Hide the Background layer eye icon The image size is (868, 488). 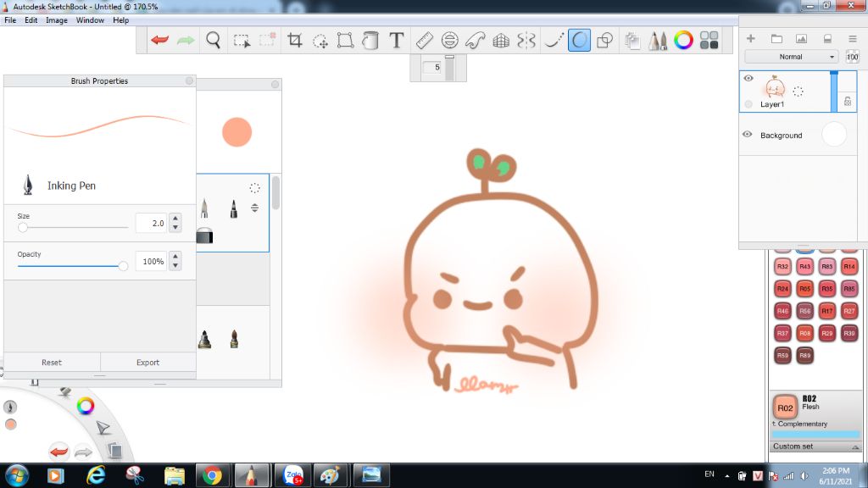coord(748,135)
